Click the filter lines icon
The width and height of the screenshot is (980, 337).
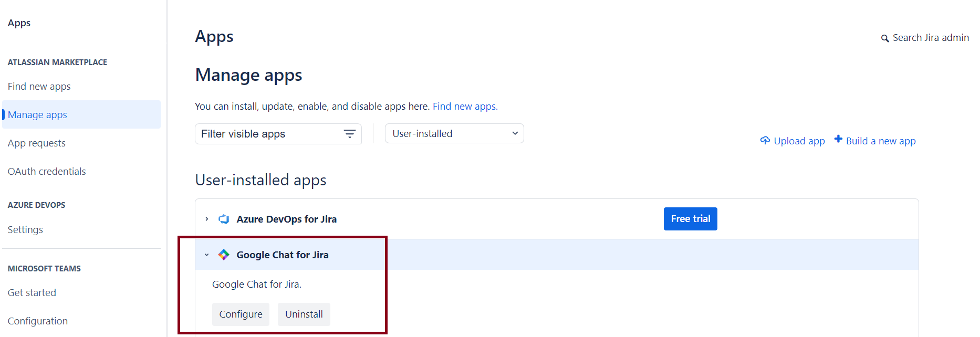[x=349, y=134]
